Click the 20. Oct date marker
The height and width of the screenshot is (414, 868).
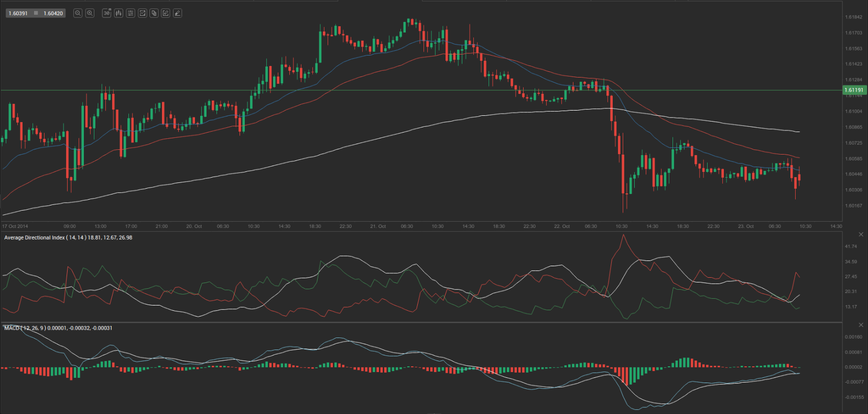[194, 226]
